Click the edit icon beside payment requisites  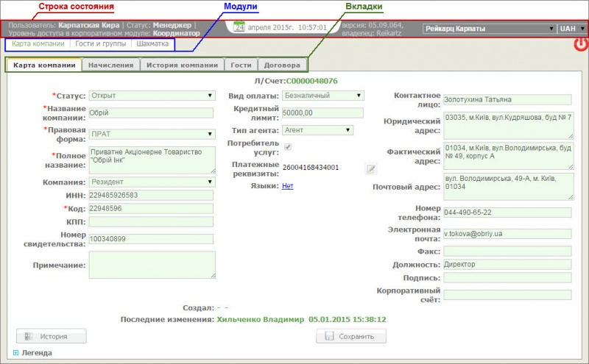point(372,169)
